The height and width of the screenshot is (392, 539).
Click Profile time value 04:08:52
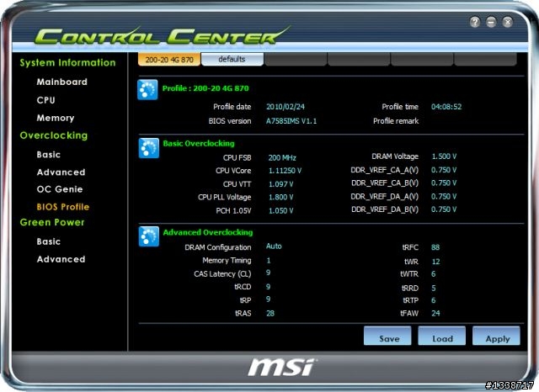coord(446,107)
